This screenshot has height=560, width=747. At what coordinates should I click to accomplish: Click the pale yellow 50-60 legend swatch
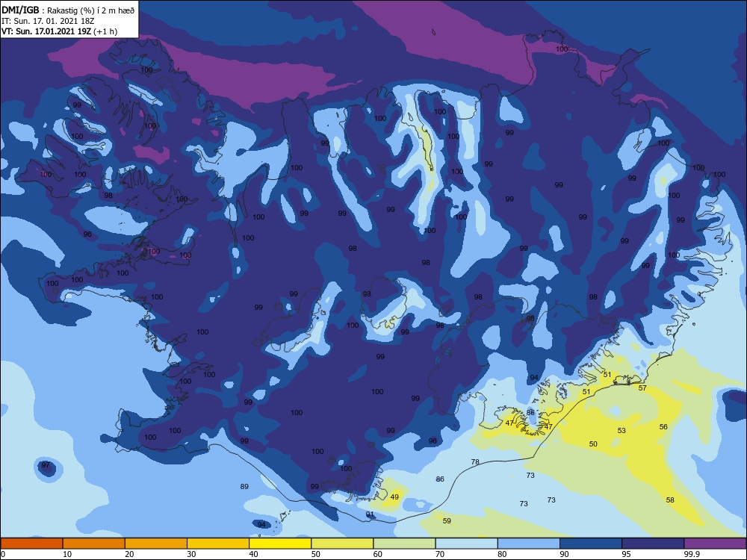point(342,544)
